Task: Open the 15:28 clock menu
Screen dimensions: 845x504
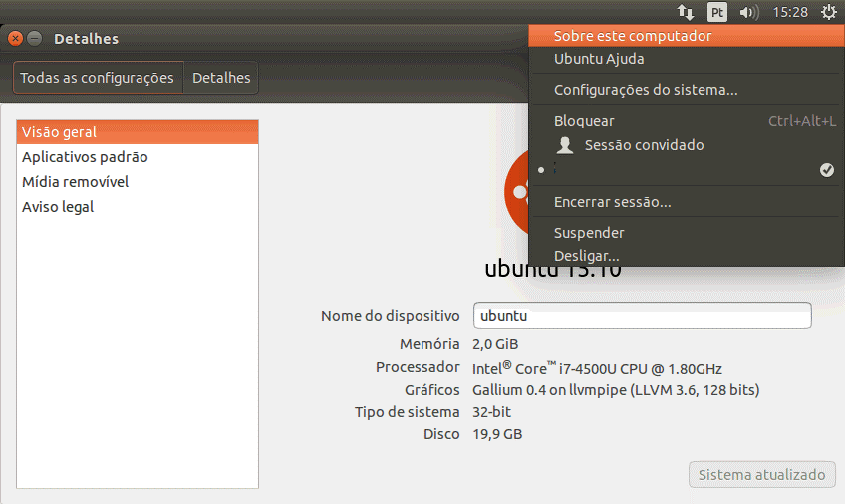Action: pyautogui.click(x=790, y=13)
